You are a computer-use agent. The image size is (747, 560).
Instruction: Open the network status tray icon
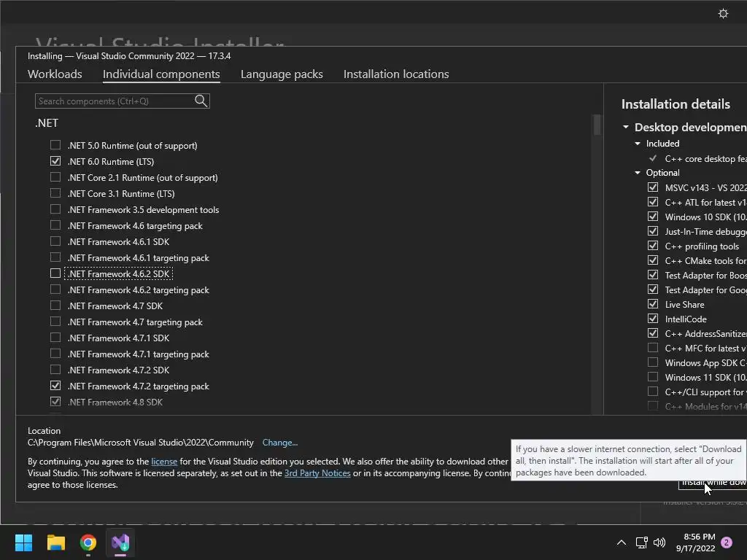642,542
